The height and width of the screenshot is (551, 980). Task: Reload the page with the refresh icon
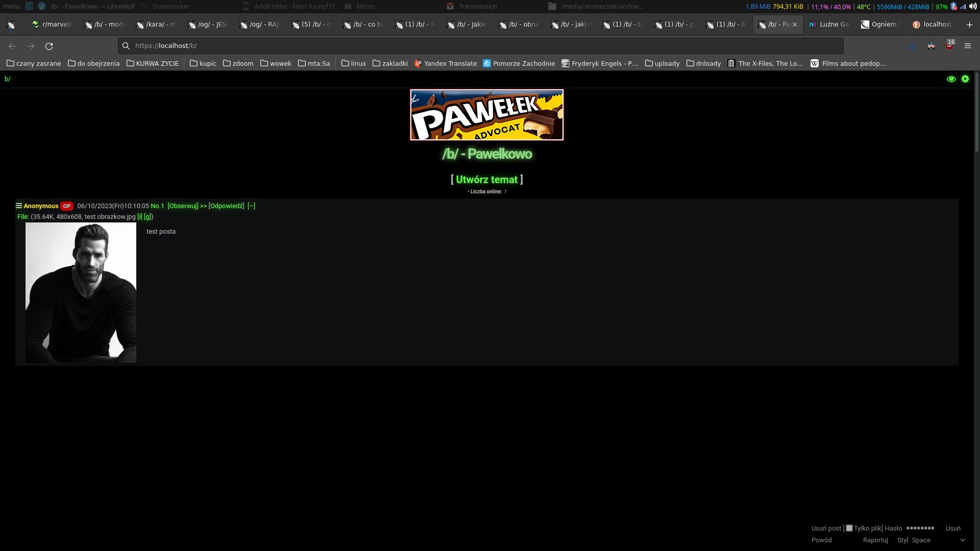pyautogui.click(x=49, y=46)
